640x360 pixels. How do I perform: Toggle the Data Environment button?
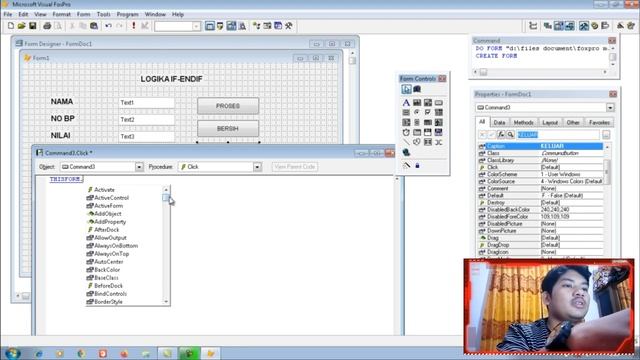(x=548, y=26)
